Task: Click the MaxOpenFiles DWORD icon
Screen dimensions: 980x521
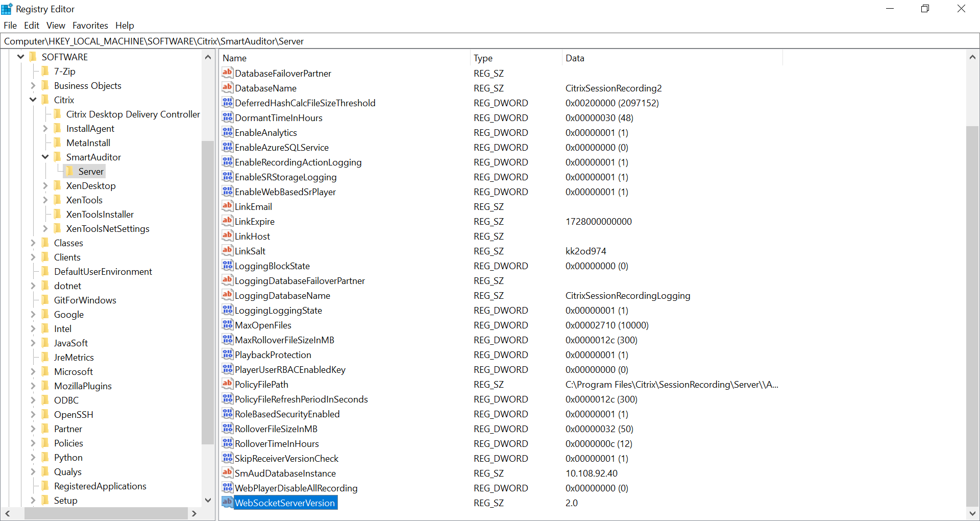Action: (227, 325)
